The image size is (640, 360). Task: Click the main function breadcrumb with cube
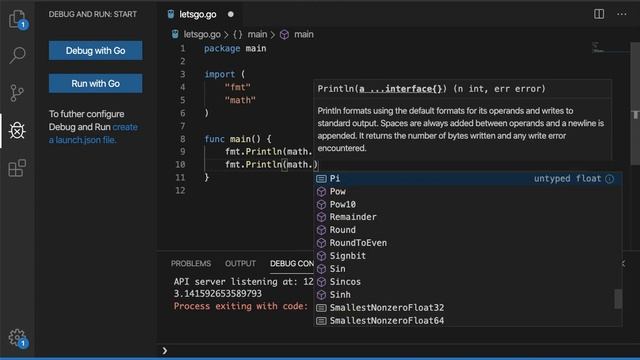click(297, 34)
